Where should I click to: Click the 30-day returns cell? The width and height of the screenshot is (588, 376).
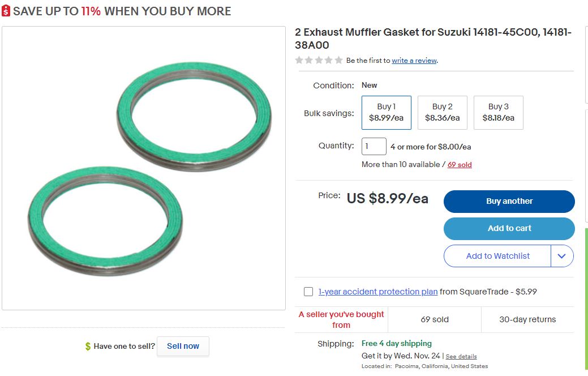click(527, 319)
